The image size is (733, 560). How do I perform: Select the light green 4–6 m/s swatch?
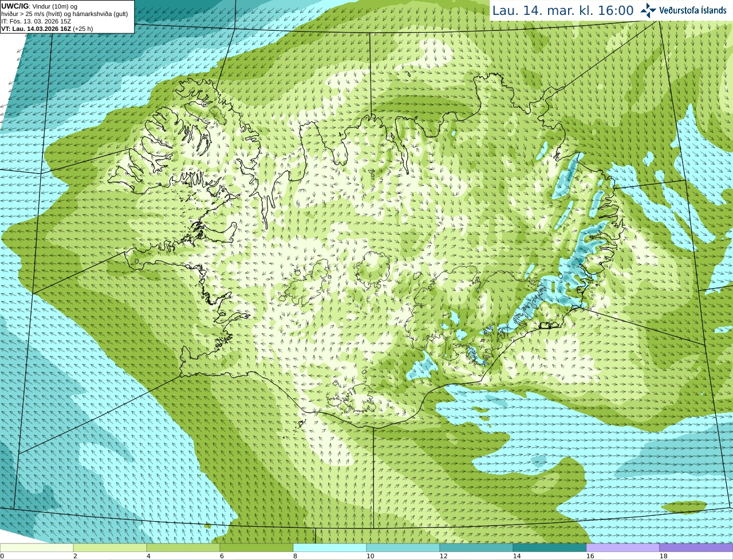(x=183, y=548)
